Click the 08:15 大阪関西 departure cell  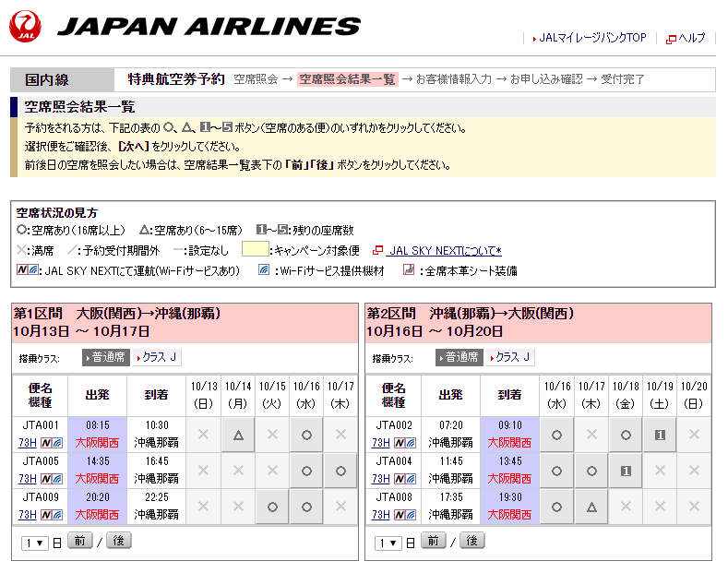pyautogui.click(x=98, y=435)
